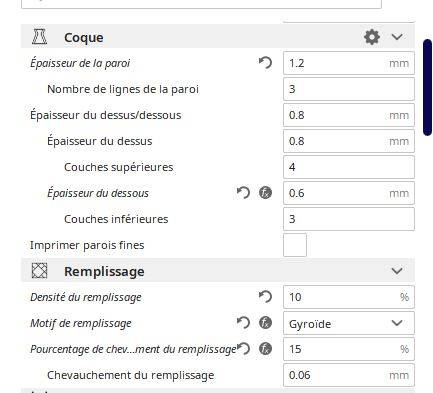
Task: Reset Motif de remplissage setting
Action: click(243, 323)
